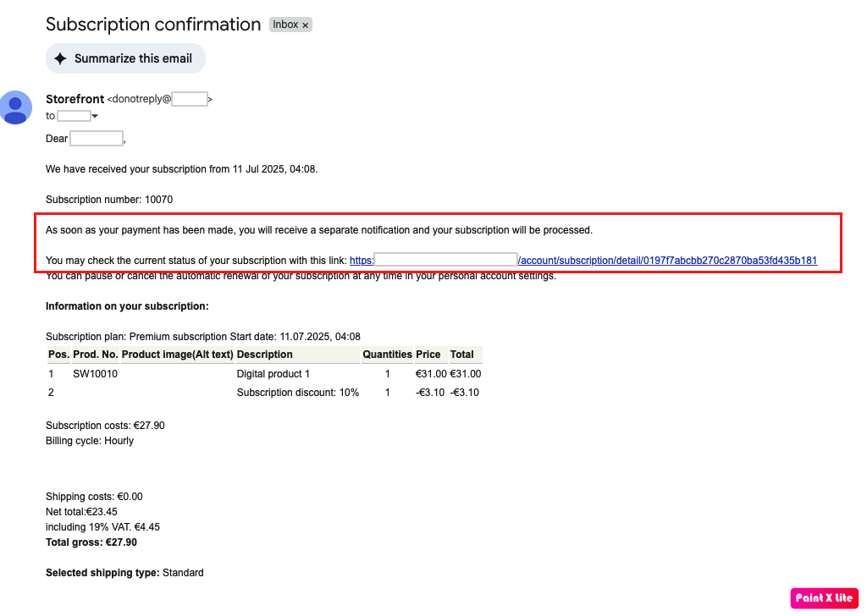Click the https portion of the subscription link
Screen dimensions: 867x616
[x=361, y=260]
